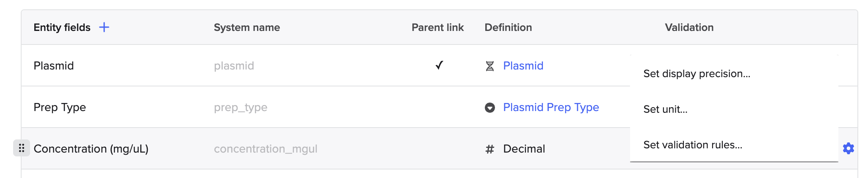
Task: Edit the Concentration (mg/uL) field name
Action: (x=91, y=149)
